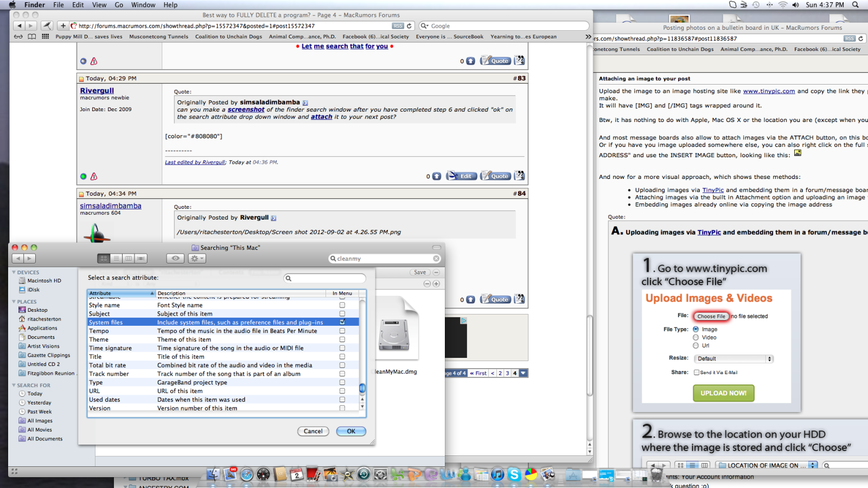Click the Wi-Fi icon in menu bar

point(782,5)
